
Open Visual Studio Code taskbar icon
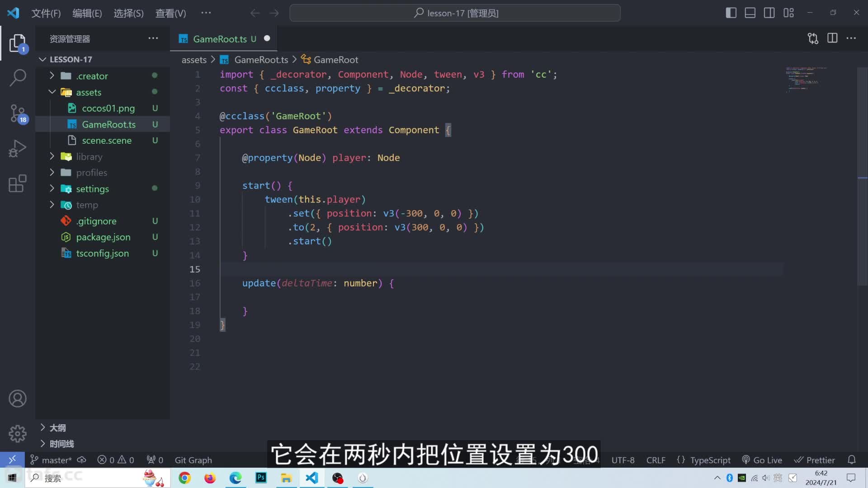[312, 478]
